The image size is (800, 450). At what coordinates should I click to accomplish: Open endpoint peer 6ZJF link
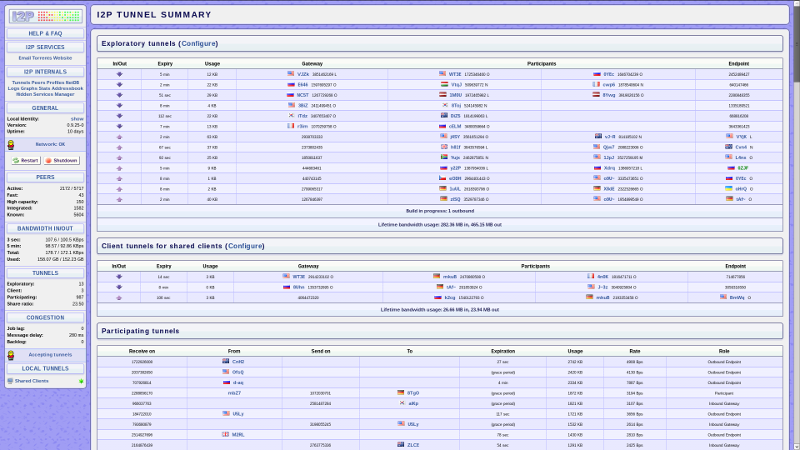click(x=742, y=168)
